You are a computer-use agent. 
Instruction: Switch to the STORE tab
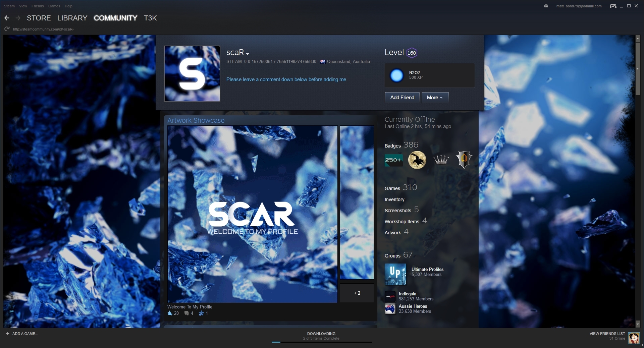(x=39, y=18)
